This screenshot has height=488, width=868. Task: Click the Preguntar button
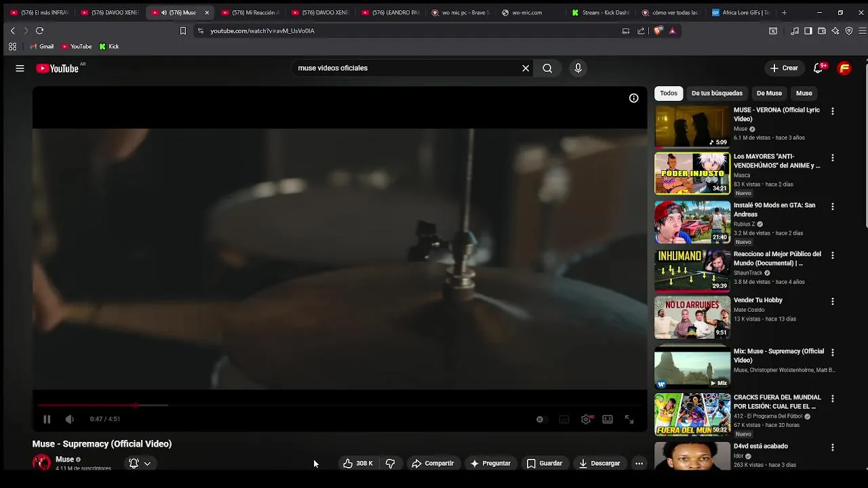(490, 464)
